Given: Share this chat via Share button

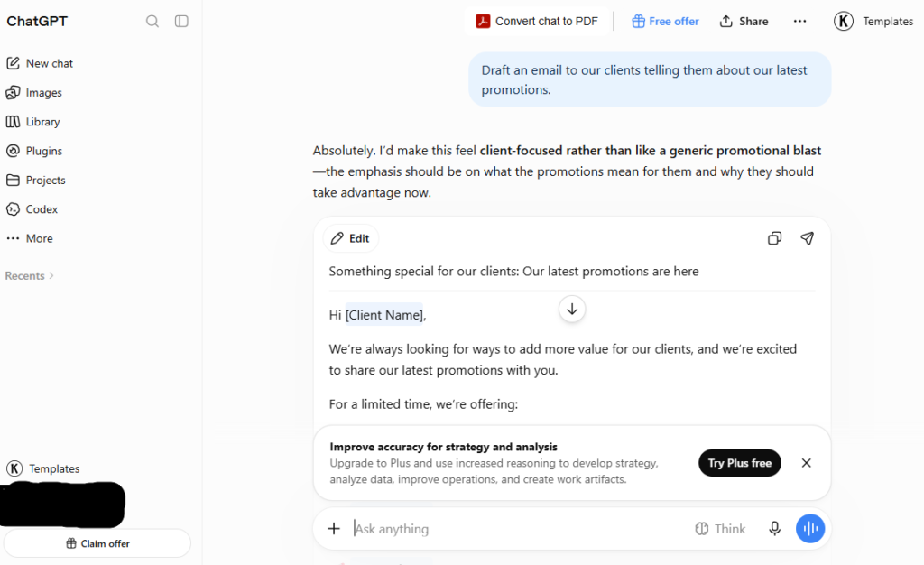Looking at the screenshot, I should [744, 21].
